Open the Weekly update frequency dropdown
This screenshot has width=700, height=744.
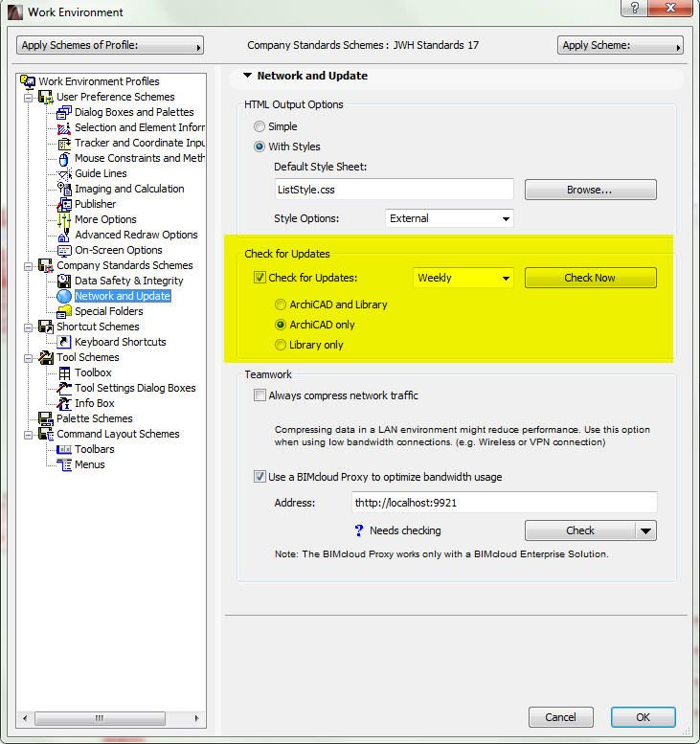click(x=463, y=278)
